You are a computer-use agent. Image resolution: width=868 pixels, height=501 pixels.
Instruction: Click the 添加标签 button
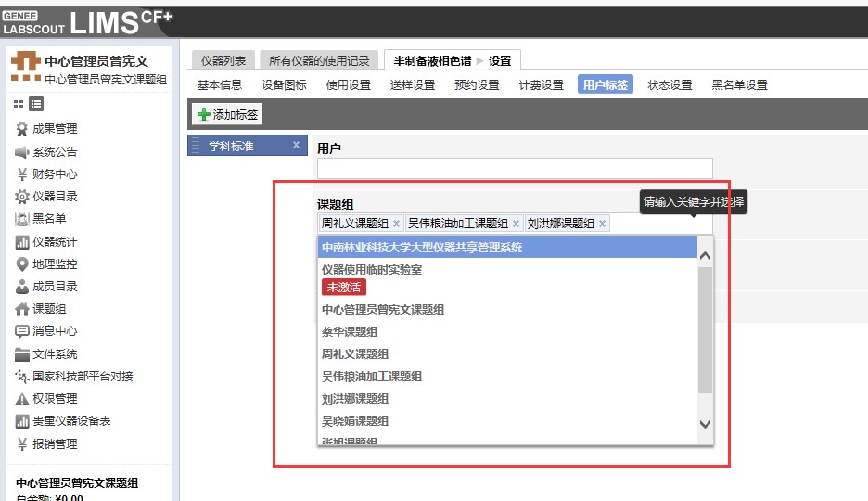point(228,115)
